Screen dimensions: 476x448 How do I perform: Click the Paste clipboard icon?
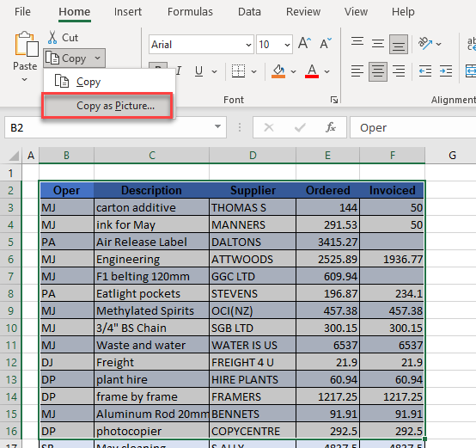pos(27,44)
